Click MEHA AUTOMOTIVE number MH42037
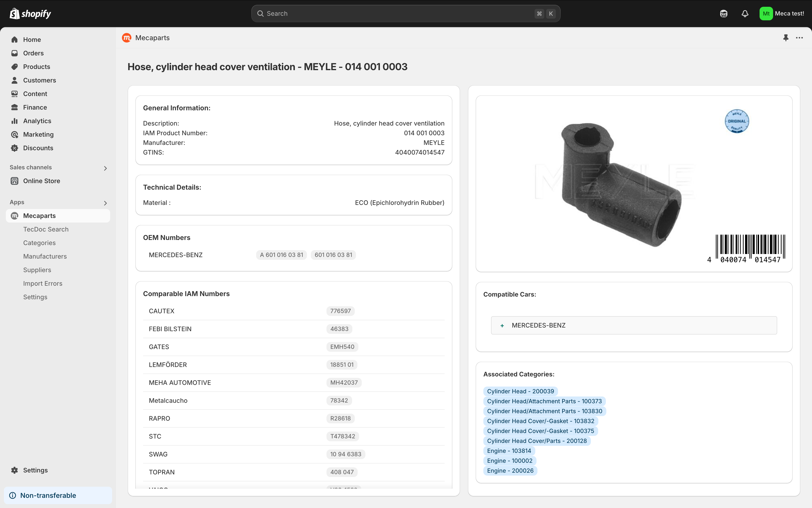 (x=344, y=383)
